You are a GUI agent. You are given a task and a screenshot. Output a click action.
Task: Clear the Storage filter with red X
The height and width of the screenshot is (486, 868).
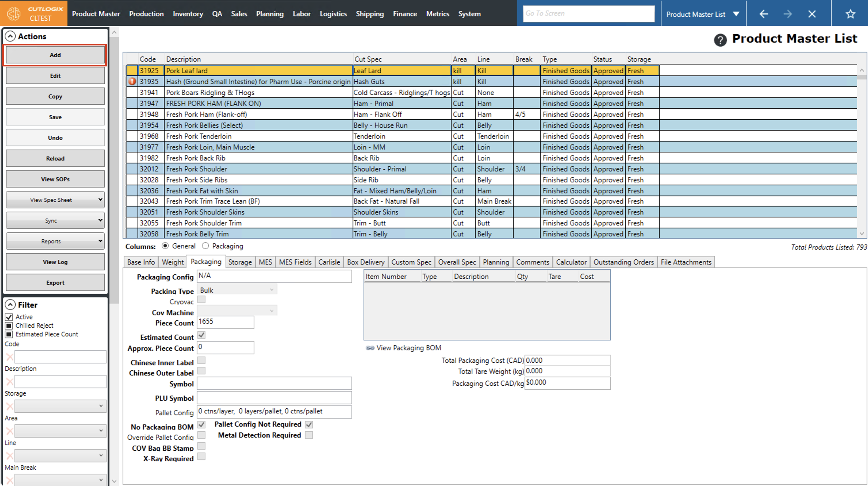click(9, 406)
